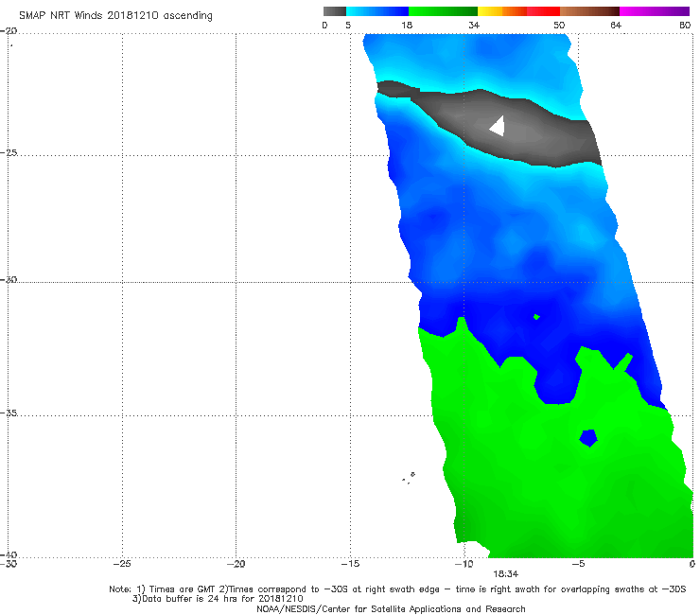This screenshot has height=615, width=700.
Task: Click the longitude axis label "-15"
Action: tap(350, 564)
